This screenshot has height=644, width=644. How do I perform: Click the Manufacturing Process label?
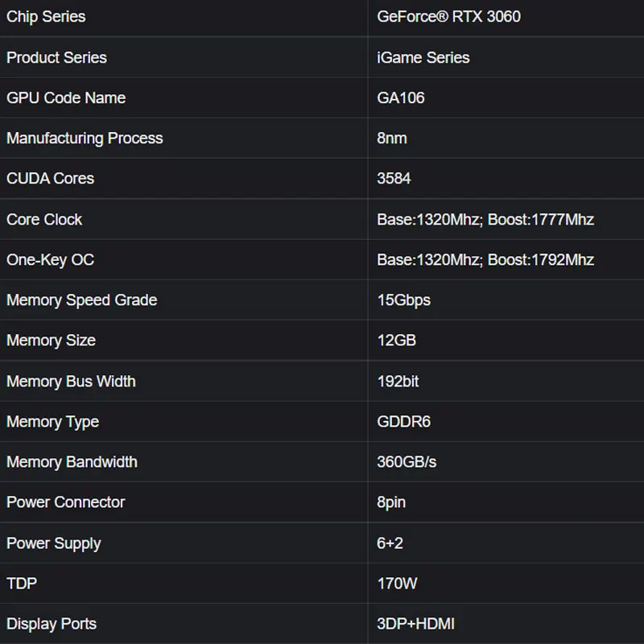coord(85,138)
